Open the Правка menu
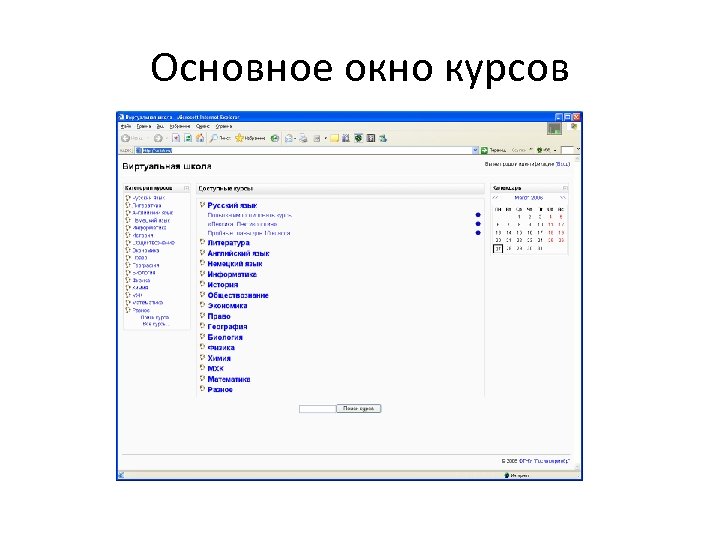Viewport: 720px width, 540px height. [x=144, y=126]
